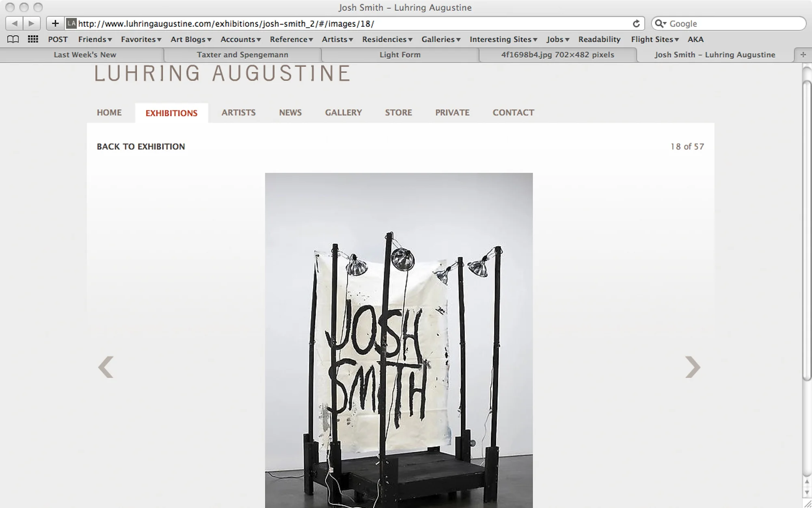Image resolution: width=812 pixels, height=508 pixels.
Task: Add bookmark with the plus button
Action: (x=55, y=24)
